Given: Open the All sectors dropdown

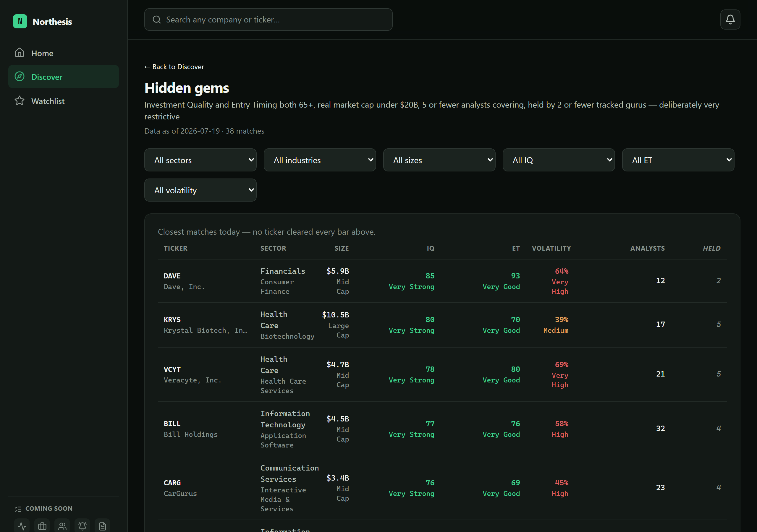Looking at the screenshot, I should click(x=200, y=160).
